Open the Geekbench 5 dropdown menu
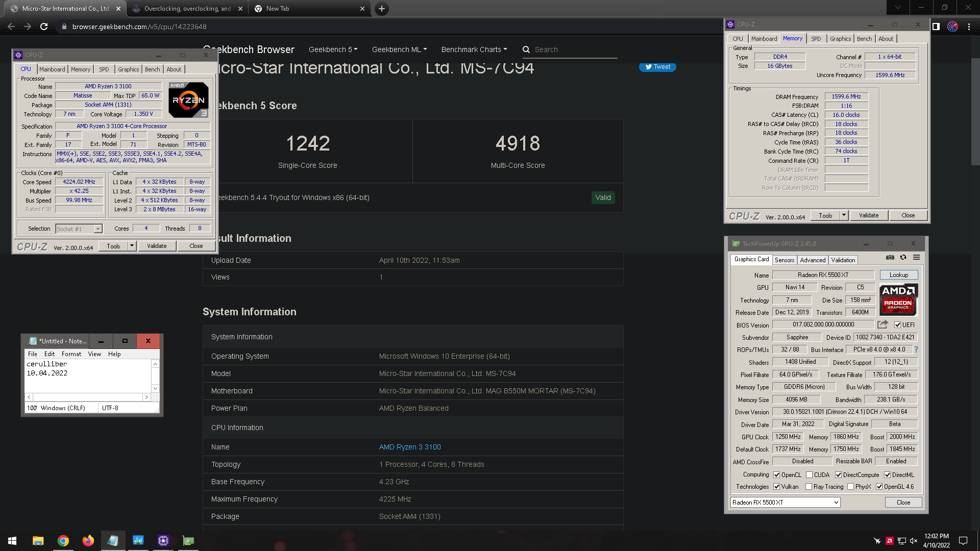The height and width of the screenshot is (551, 980). point(333,49)
